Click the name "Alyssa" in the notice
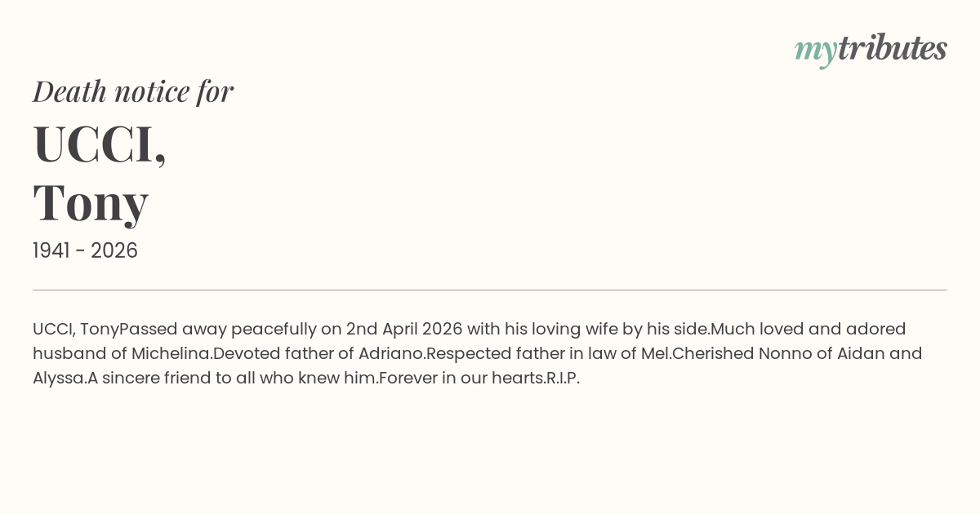 58,378
